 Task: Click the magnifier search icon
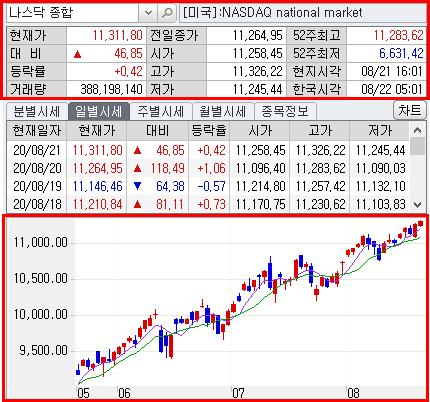pyautogui.click(x=167, y=13)
